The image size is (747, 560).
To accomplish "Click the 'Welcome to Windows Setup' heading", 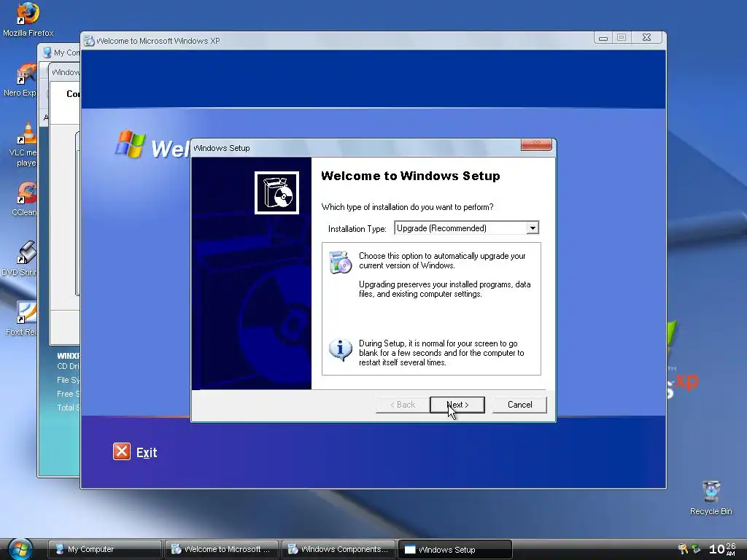I will point(411,176).
